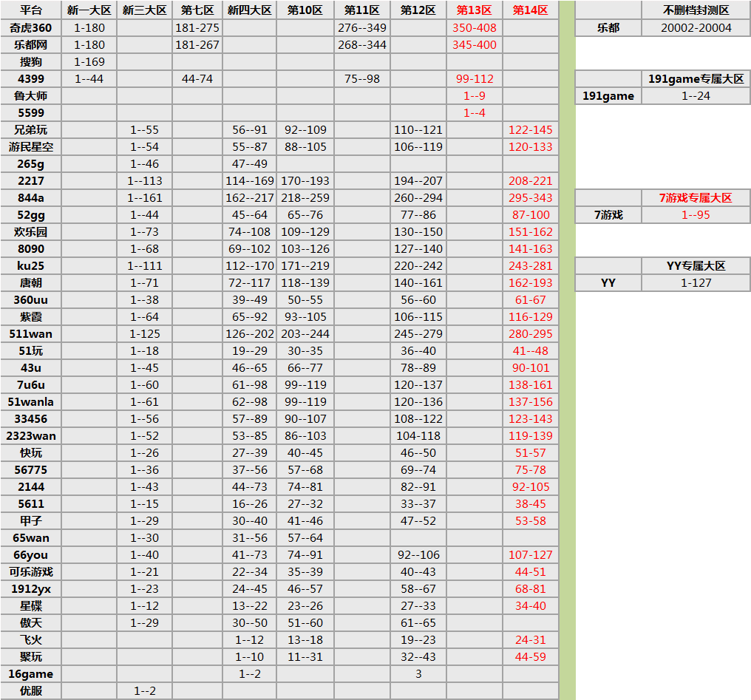This screenshot has width=751, height=700.
Task: Click the 优服 platform row label
Action: pyautogui.click(x=30, y=691)
